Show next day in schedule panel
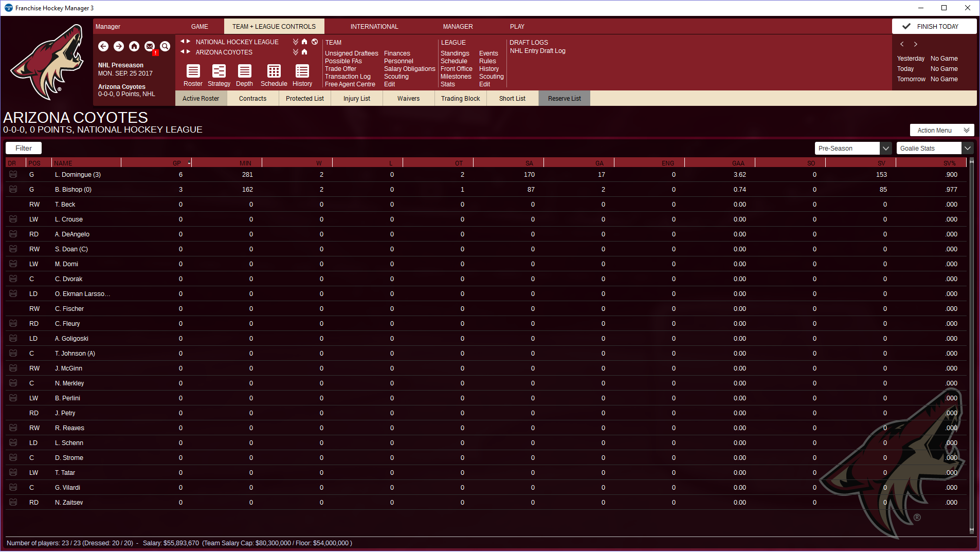The image size is (980, 555). pos(916,44)
